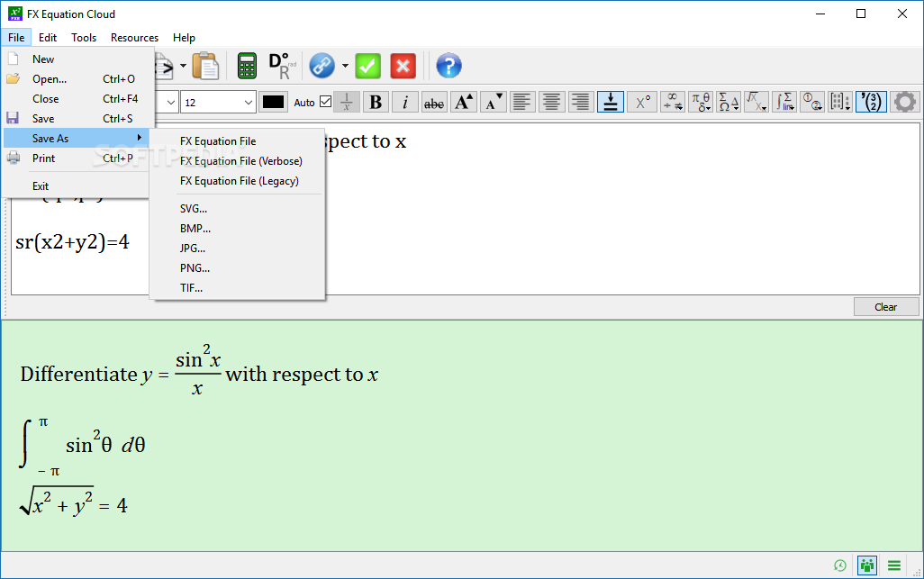Screen dimensions: 924x579
Task: Open the green calculator tool
Action: pos(247,66)
